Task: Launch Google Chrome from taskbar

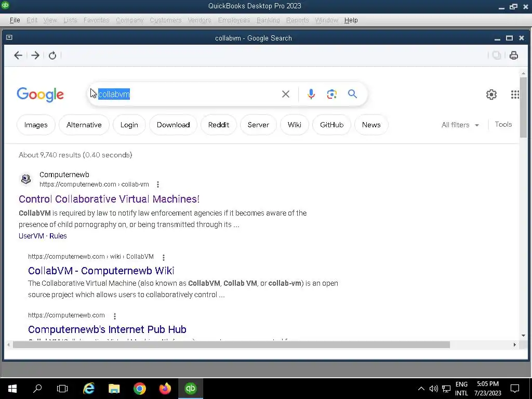Action: click(139, 389)
